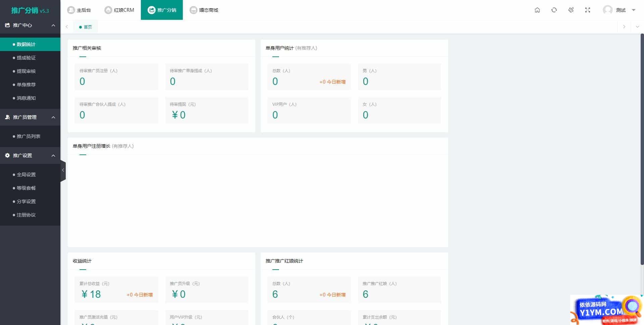Open 数据统计 sidebar item
644x325 pixels.
point(30,44)
